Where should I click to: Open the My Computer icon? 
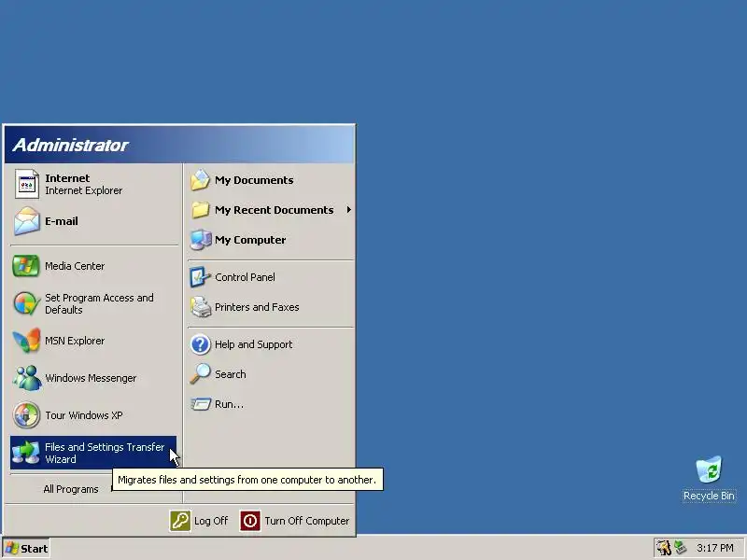coord(201,240)
